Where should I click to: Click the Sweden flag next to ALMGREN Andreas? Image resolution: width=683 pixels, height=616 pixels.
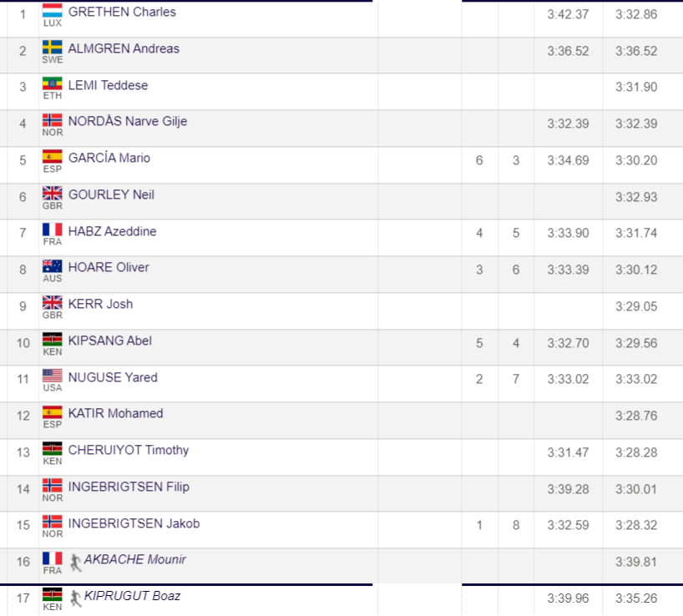52,47
